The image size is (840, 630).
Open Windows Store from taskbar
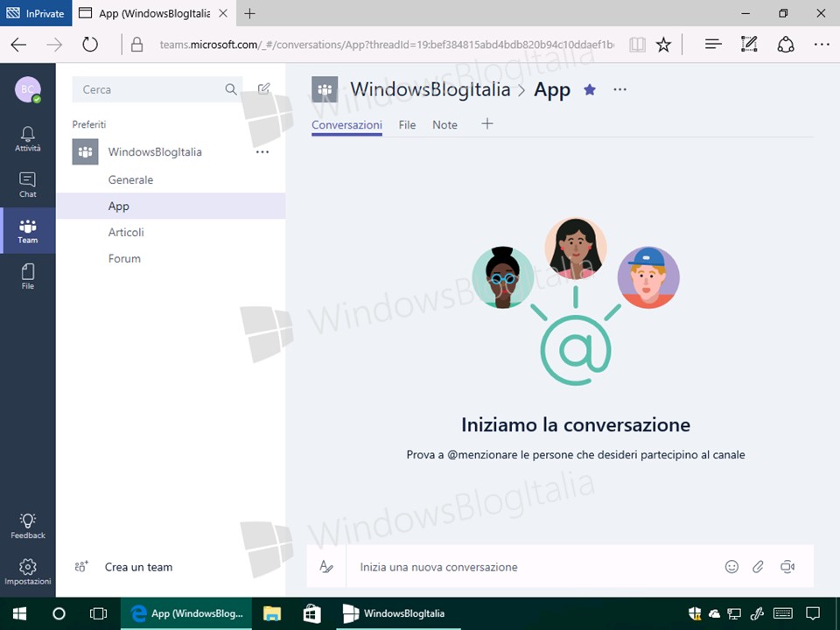coord(311,613)
